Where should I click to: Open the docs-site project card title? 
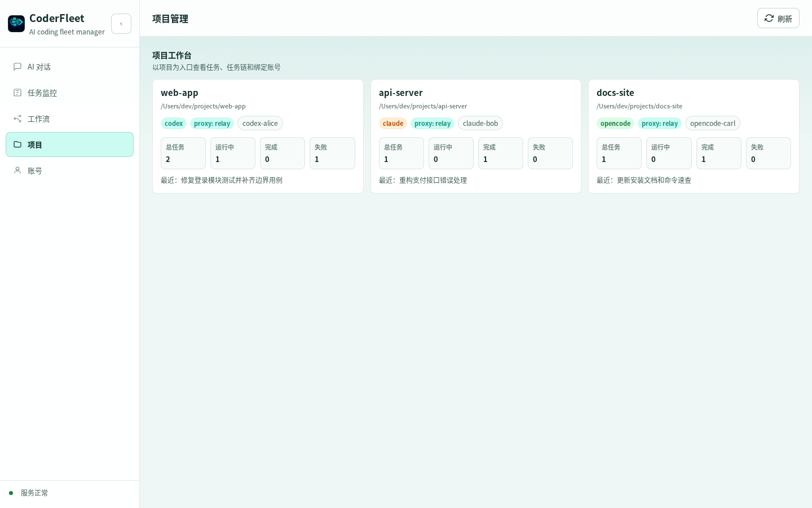click(615, 93)
